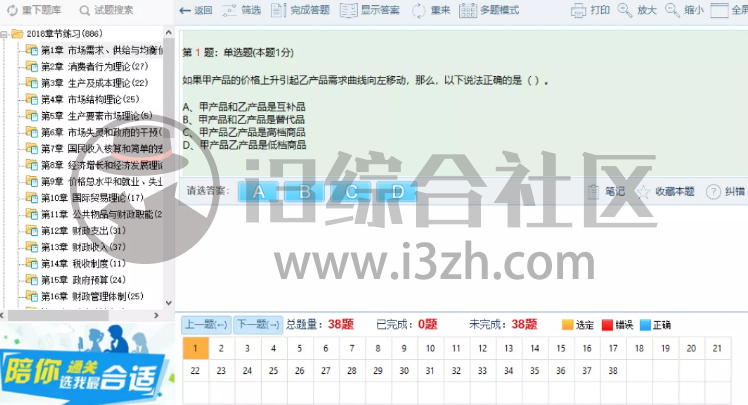Bookmark question with 收藏本题 star

[x=644, y=192]
